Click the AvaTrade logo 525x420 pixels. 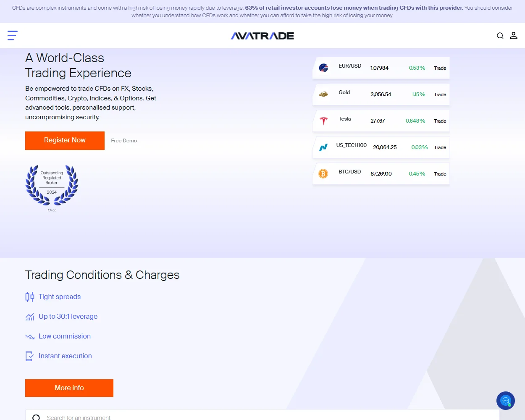[x=262, y=36]
